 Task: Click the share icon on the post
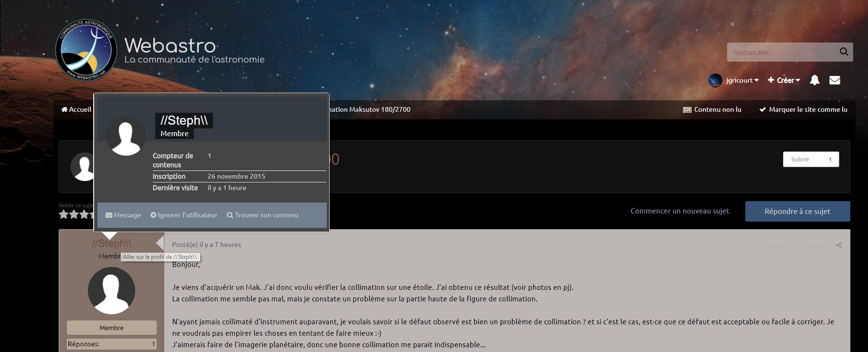(x=839, y=245)
